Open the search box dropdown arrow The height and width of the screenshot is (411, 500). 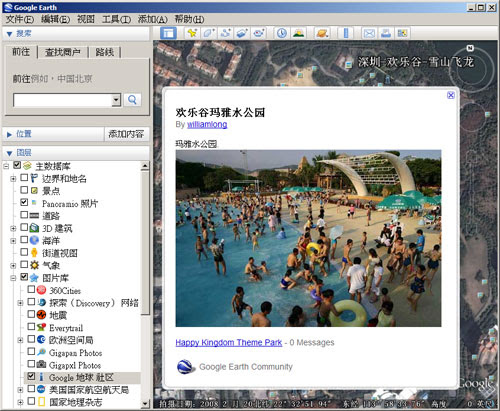(x=116, y=100)
